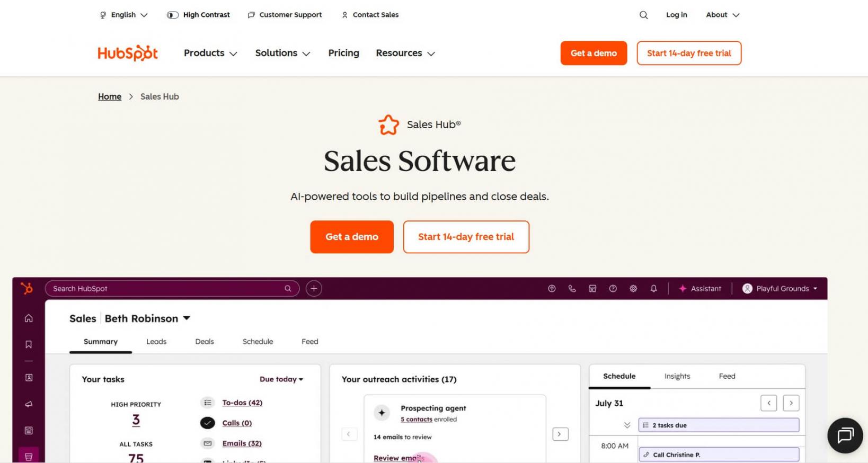The width and height of the screenshot is (868, 463).
Task: Click header Start 14-day free trial button
Action: point(689,53)
